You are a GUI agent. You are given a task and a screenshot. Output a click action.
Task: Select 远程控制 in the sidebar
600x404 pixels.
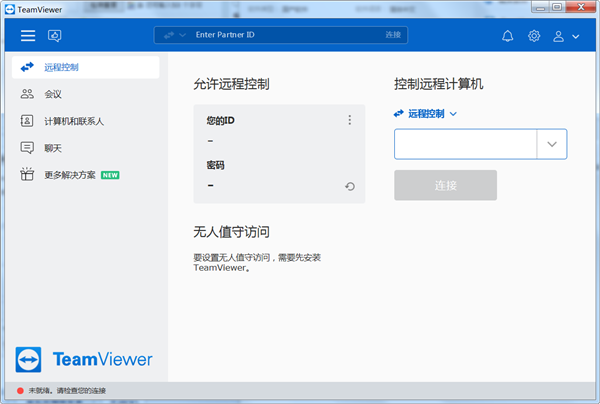coord(86,67)
